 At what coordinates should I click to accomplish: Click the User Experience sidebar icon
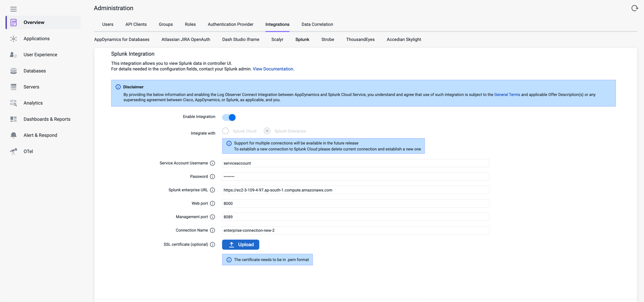pos(13,55)
